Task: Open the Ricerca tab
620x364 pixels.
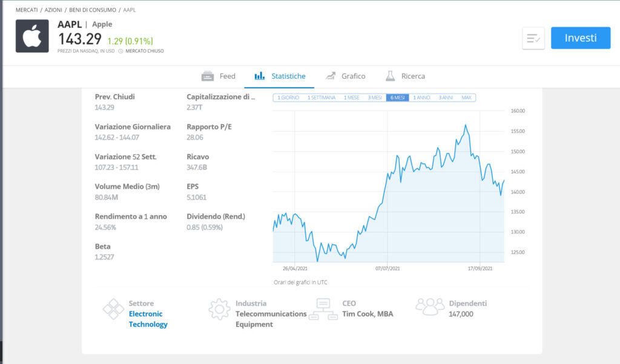Action: pos(405,76)
